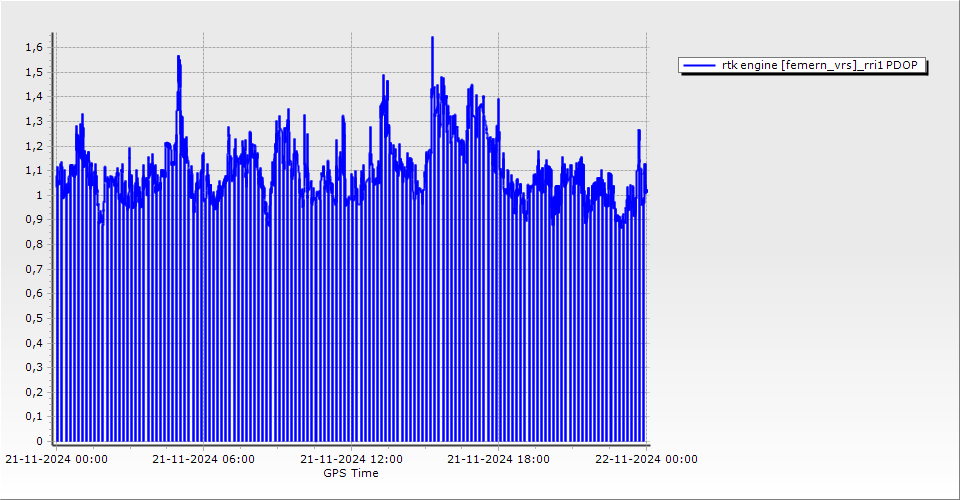Click the '22-11-2024 00:00' x-axis label
This screenshot has height=500, width=960.
click(646, 460)
